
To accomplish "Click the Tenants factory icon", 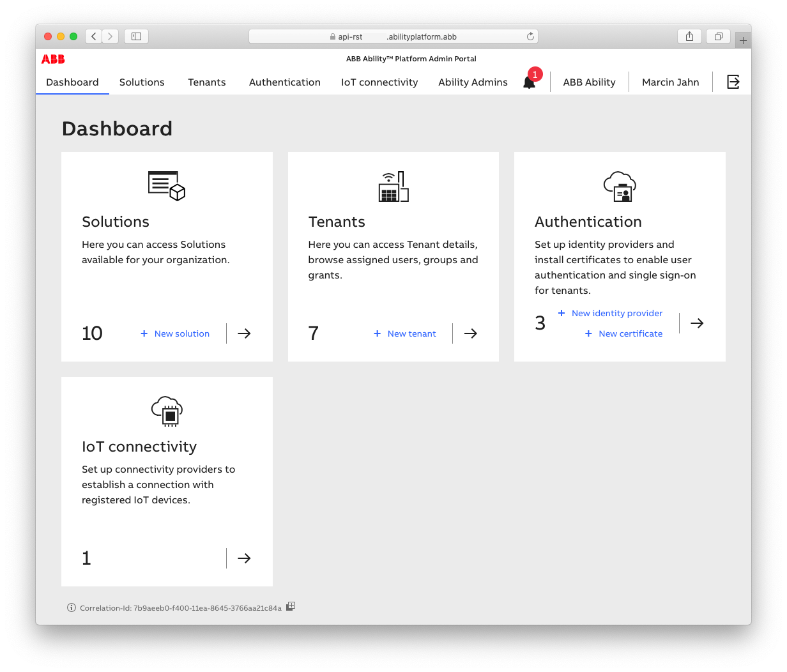I will point(393,187).
